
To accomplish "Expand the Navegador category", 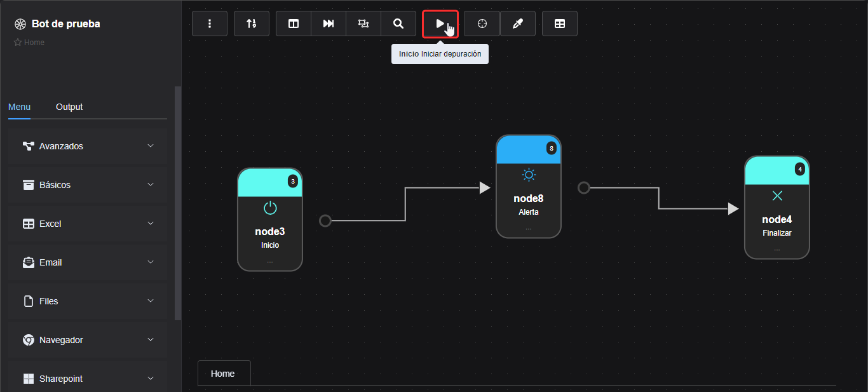I will click(88, 340).
